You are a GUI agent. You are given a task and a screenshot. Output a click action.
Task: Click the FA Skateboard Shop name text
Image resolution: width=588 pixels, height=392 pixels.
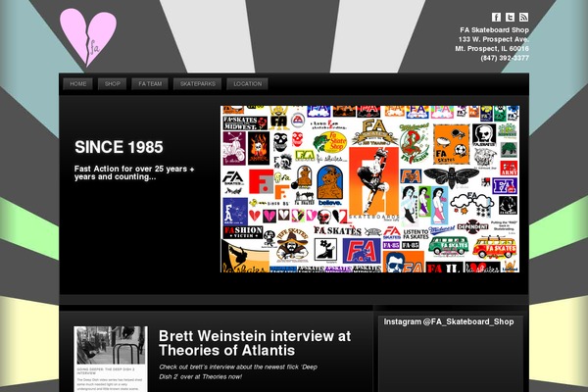click(x=494, y=30)
